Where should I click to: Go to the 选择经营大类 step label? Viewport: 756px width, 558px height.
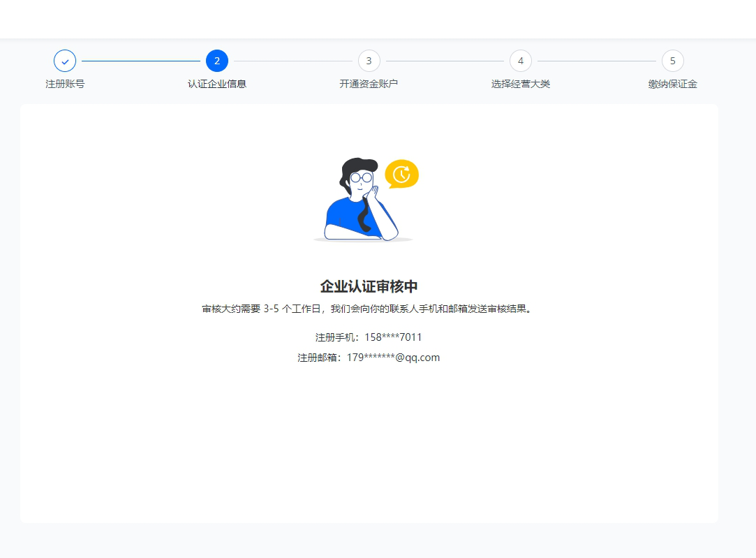(x=521, y=84)
